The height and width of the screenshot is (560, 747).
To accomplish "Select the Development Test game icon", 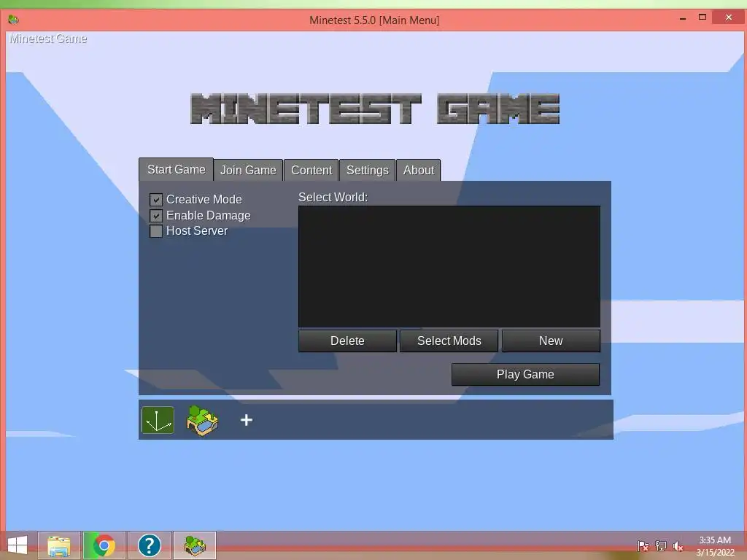I will pos(158,420).
